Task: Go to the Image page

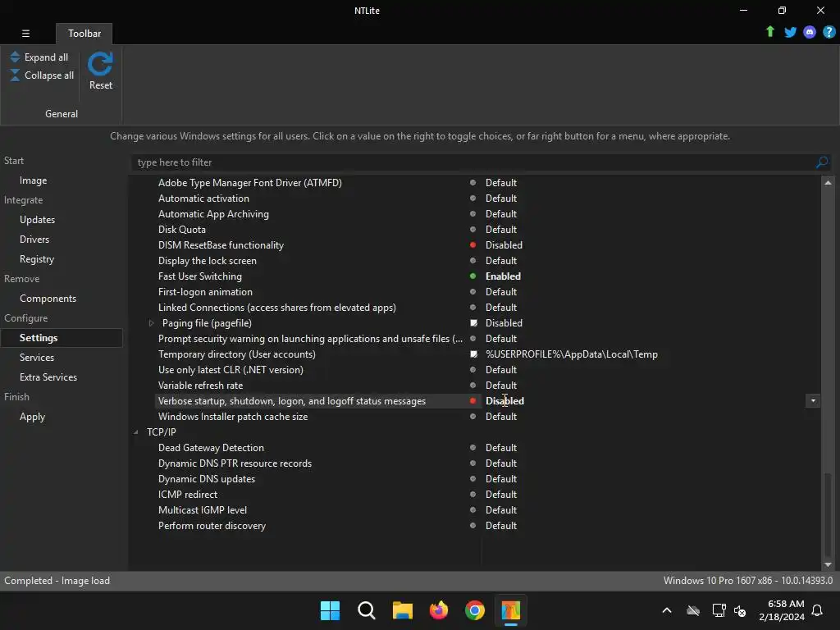Action: [x=33, y=180]
